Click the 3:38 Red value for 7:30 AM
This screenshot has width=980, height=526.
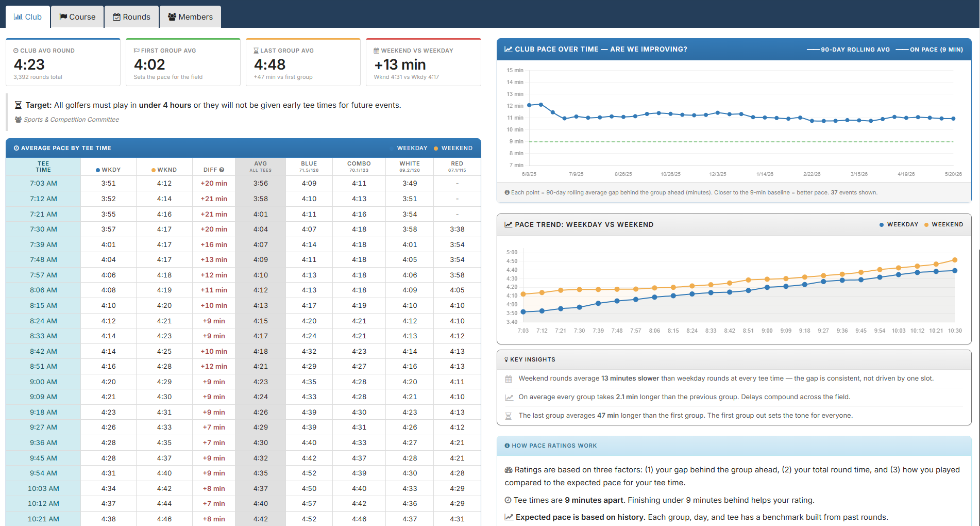click(x=457, y=229)
